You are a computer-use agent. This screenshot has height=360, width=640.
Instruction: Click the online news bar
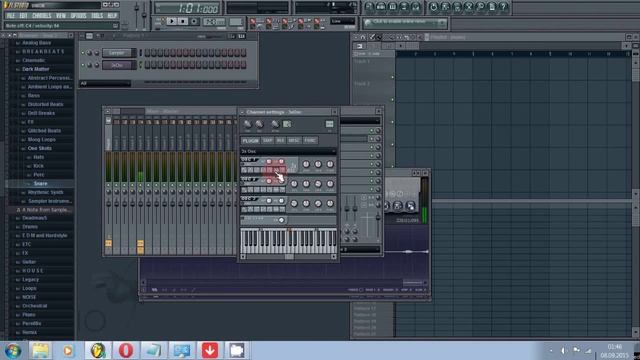[x=404, y=22]
